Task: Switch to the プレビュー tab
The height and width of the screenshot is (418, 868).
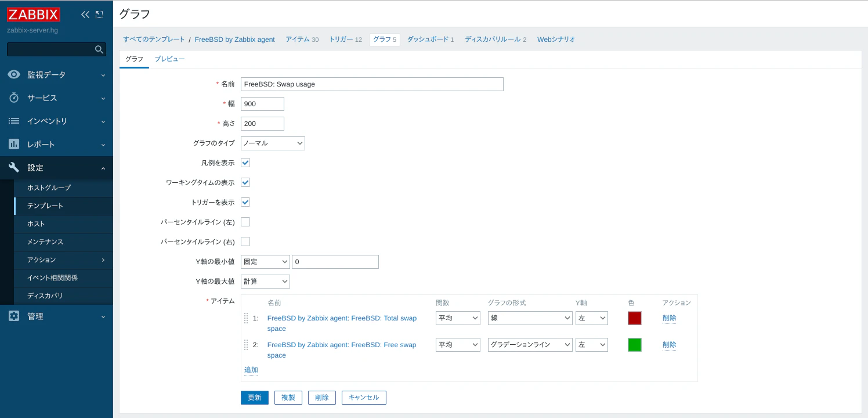Action: (169, 59)
